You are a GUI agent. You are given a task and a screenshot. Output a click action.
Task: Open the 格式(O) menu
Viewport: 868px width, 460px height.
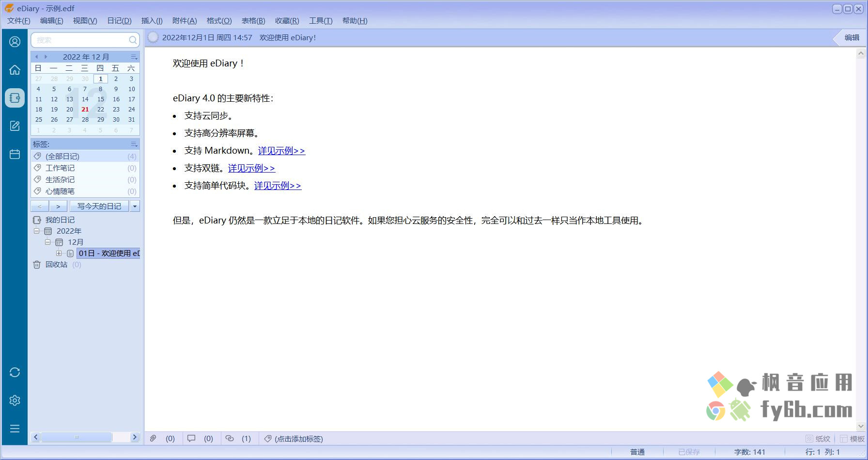pos(219,20)
